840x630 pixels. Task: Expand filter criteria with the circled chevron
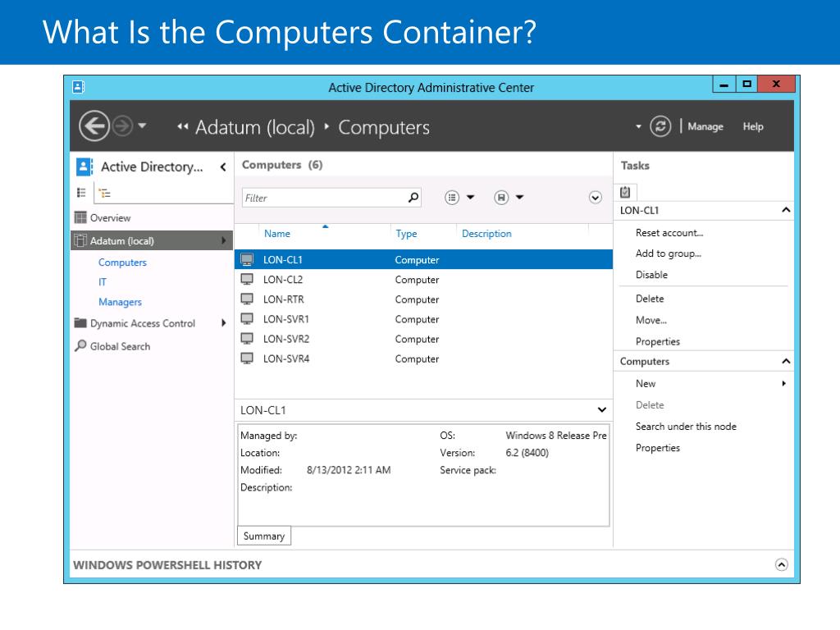pyautogui.click(x=596, y=198)
